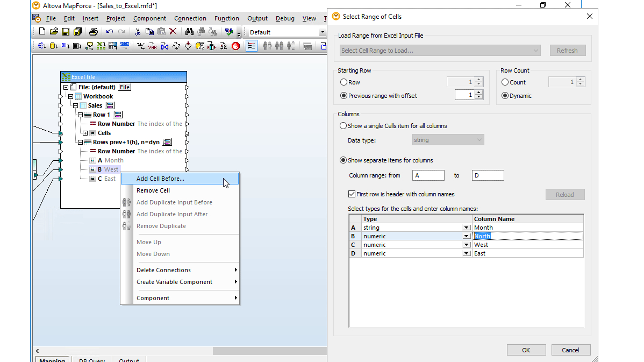Open the Find dialog with binoculars icon

tap(189, 31)
